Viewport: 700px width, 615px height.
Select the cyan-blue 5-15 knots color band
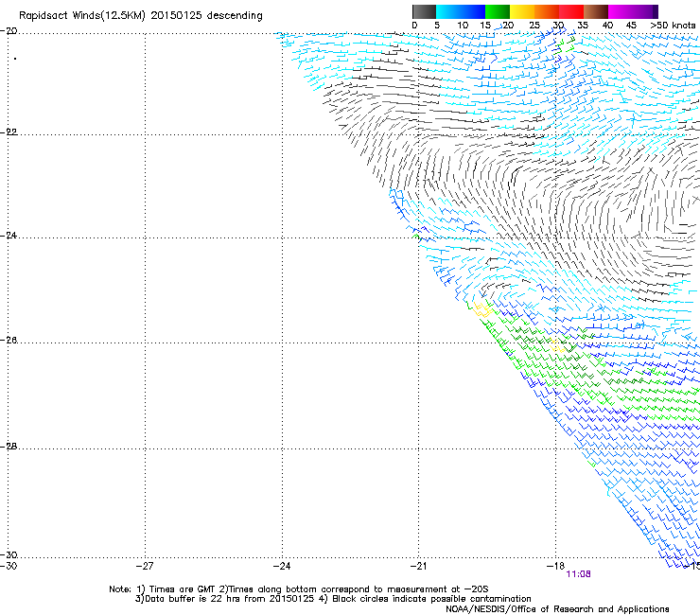click(461, 11)
